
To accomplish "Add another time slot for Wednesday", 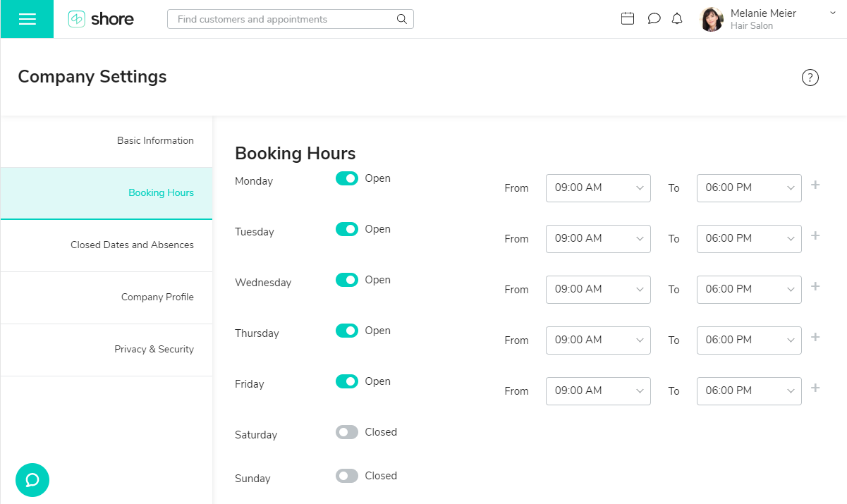I will [815, 287].
